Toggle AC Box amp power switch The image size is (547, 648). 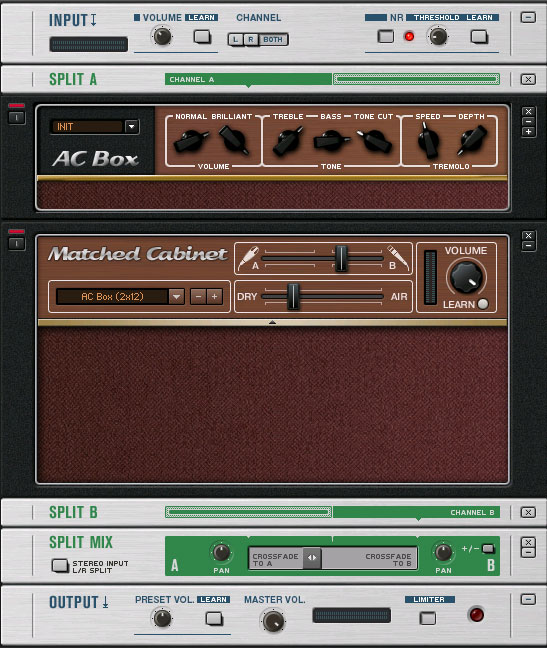(16, 117)
